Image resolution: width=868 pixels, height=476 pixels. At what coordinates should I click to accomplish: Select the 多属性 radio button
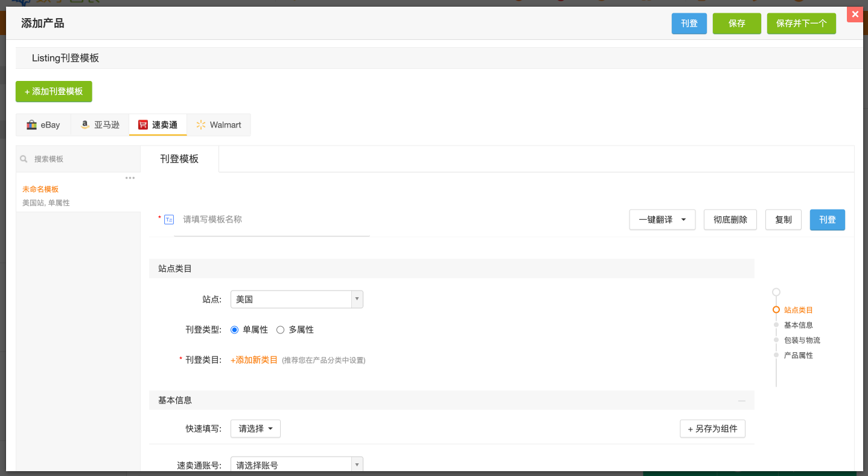click(280, 330)
